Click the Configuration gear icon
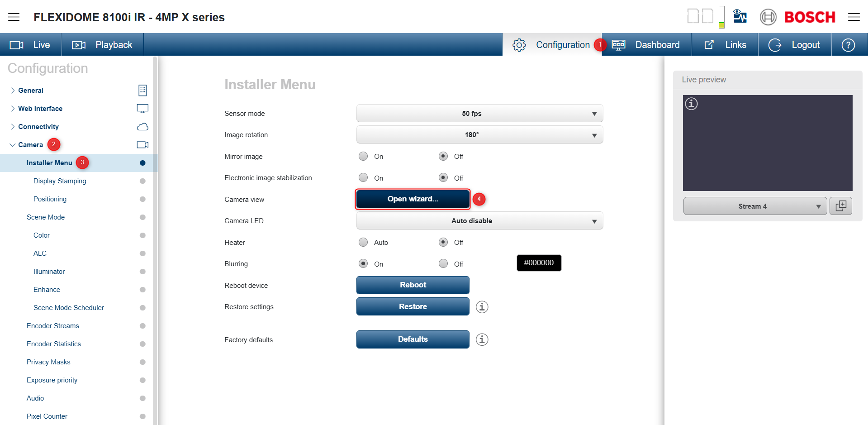Image resolution: width=868 pixels, height=425 pixels. point(519,45)
